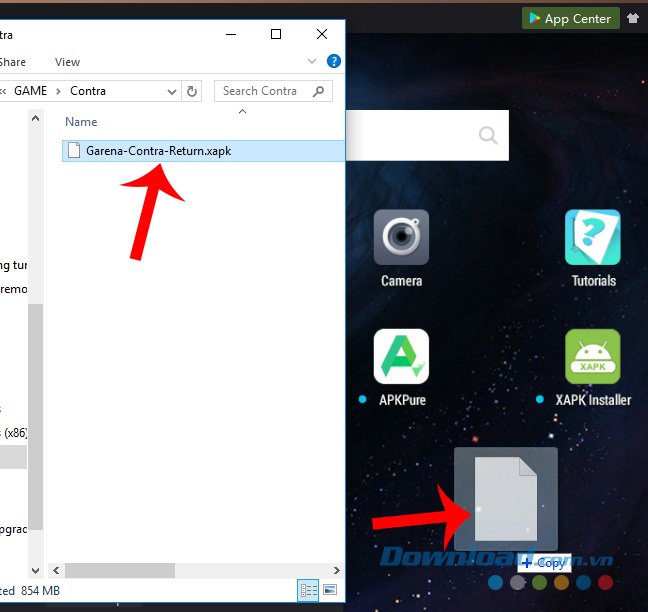The height and width of the screenshot is (612, 648).
Task: Select the green dock dot
Action: tap(539, 582)
